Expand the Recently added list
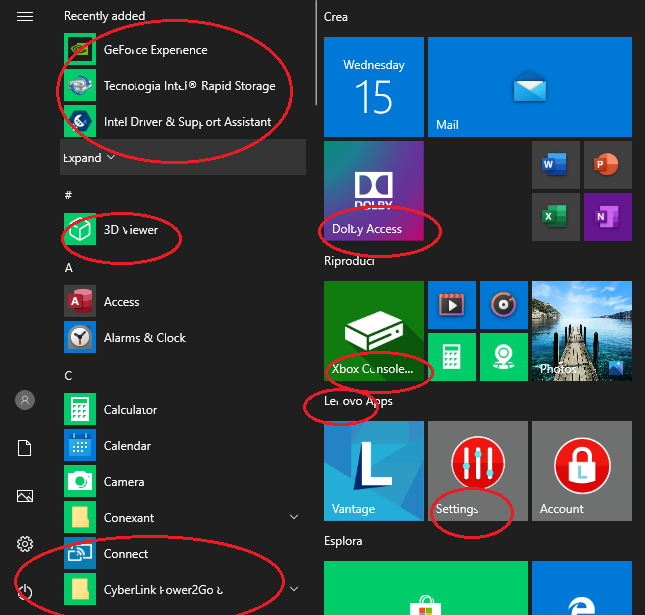This screenshot has height=615, width=645. tap(183, 157)
